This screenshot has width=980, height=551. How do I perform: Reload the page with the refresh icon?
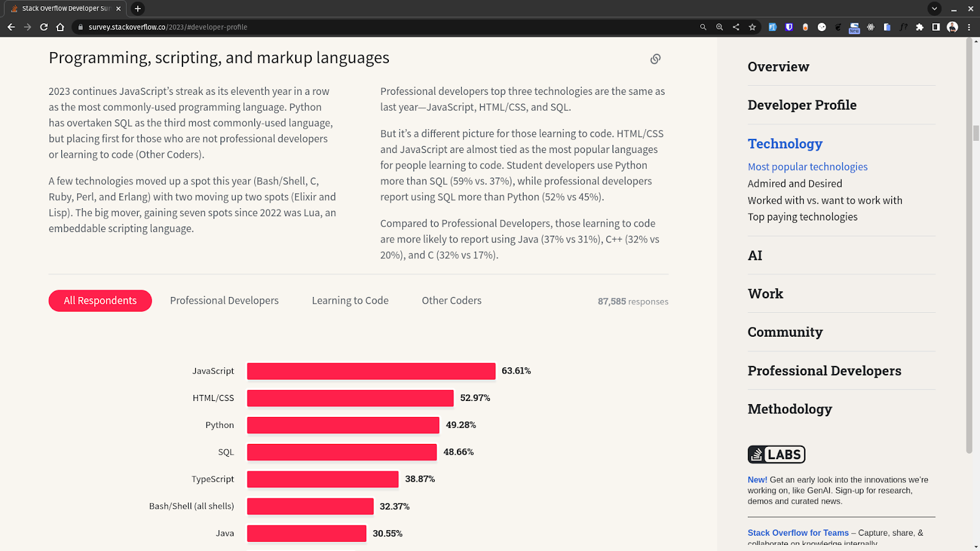43,27
